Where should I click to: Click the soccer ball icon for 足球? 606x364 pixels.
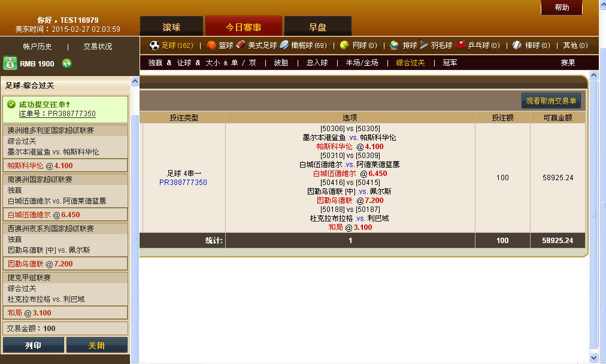154,45
